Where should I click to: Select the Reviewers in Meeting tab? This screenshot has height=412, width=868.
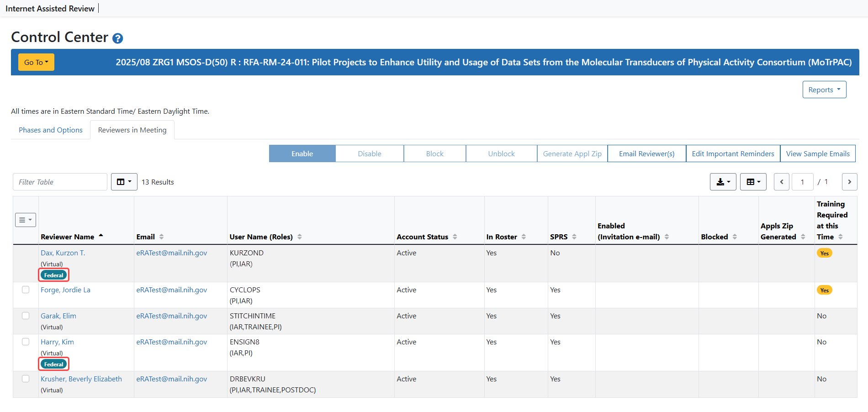[x=132, y=130]
